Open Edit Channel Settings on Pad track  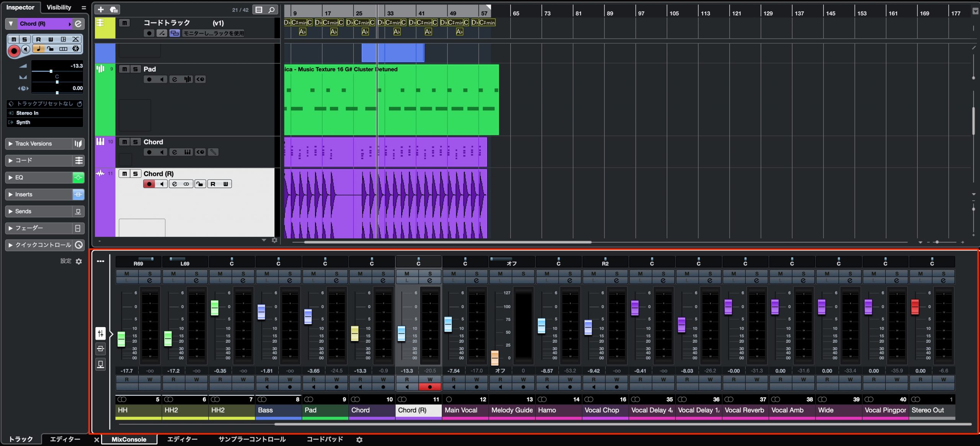point(175,79)
